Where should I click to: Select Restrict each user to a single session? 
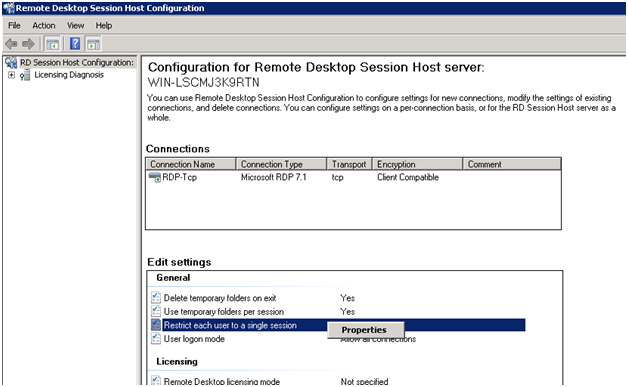(x=230, y=325)
